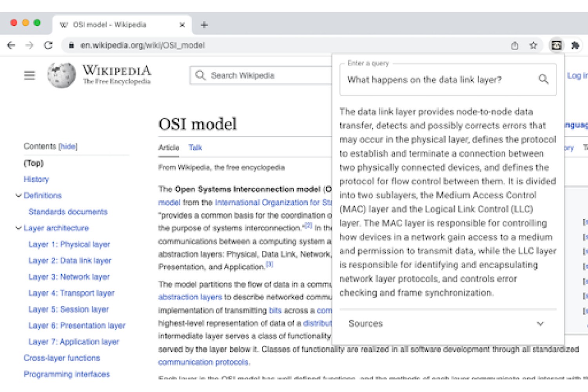Open a new tab with plus button

(x=204, y=25)
